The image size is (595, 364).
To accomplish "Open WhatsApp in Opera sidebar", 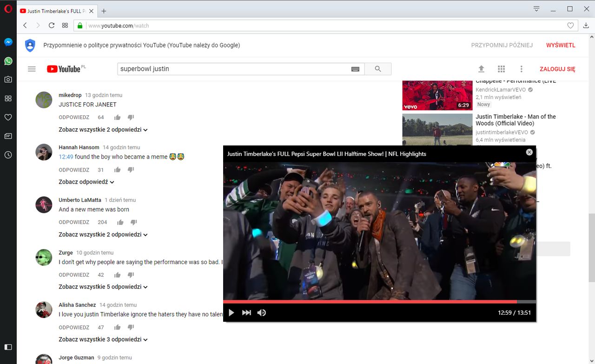I will tap(8, 61).
